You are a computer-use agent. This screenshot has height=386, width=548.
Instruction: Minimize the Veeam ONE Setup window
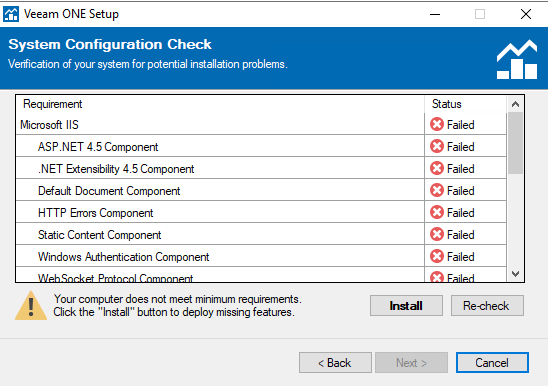435,14
